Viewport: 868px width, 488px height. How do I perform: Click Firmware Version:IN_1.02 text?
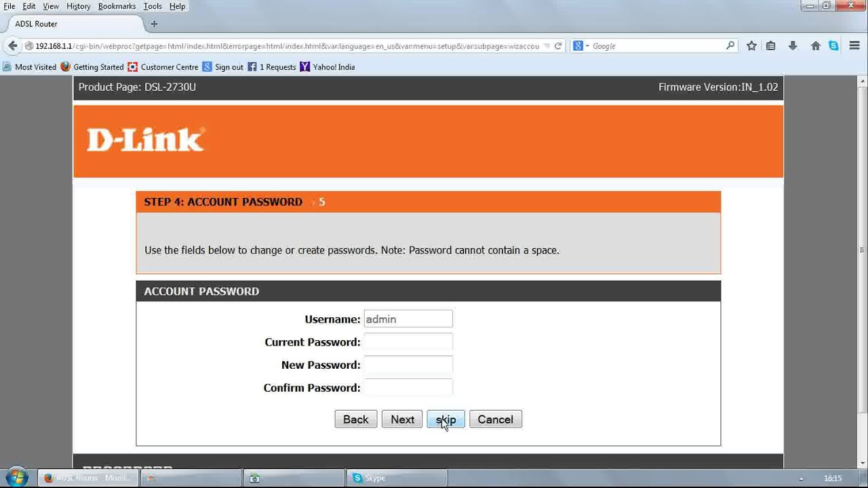(718, 87)
